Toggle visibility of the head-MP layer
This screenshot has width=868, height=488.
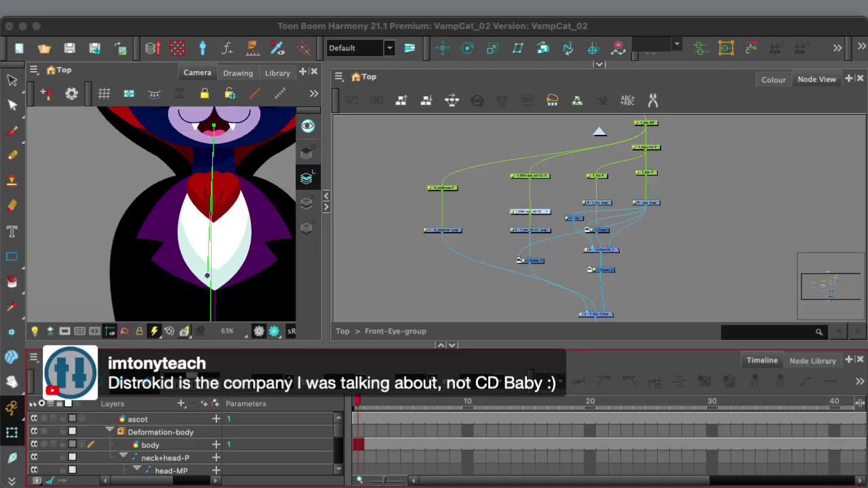(x=34, y=470)
